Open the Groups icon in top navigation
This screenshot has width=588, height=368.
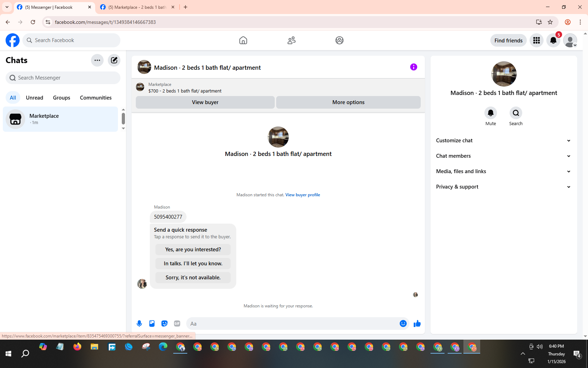tap(339, 40)
